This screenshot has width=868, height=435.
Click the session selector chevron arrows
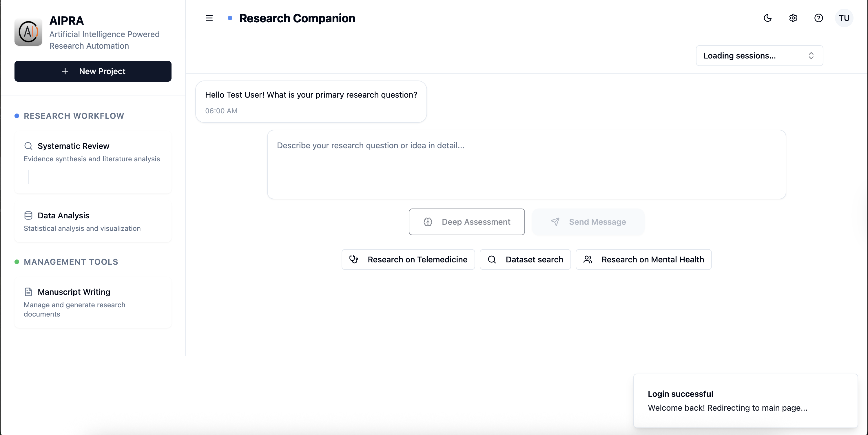(811, 56)
